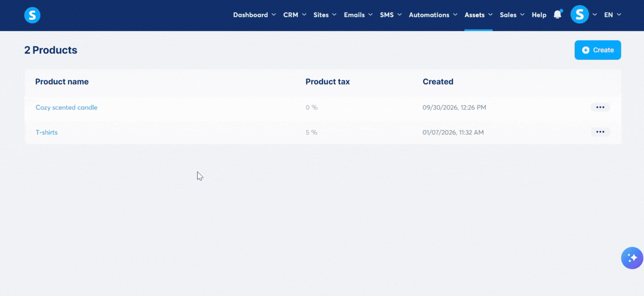Go to the Help page
The image size is (644, 296).
[539, 15]
